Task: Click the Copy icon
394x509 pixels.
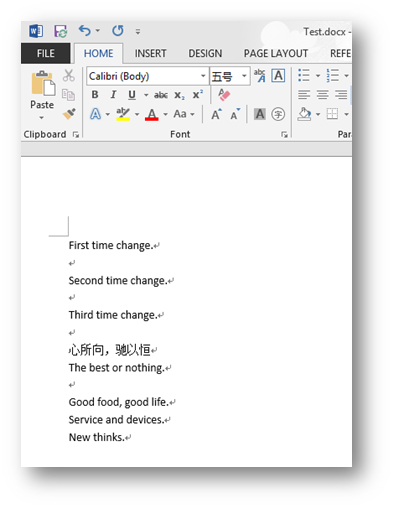Action: pyautogui.click(x=68, y=95)
